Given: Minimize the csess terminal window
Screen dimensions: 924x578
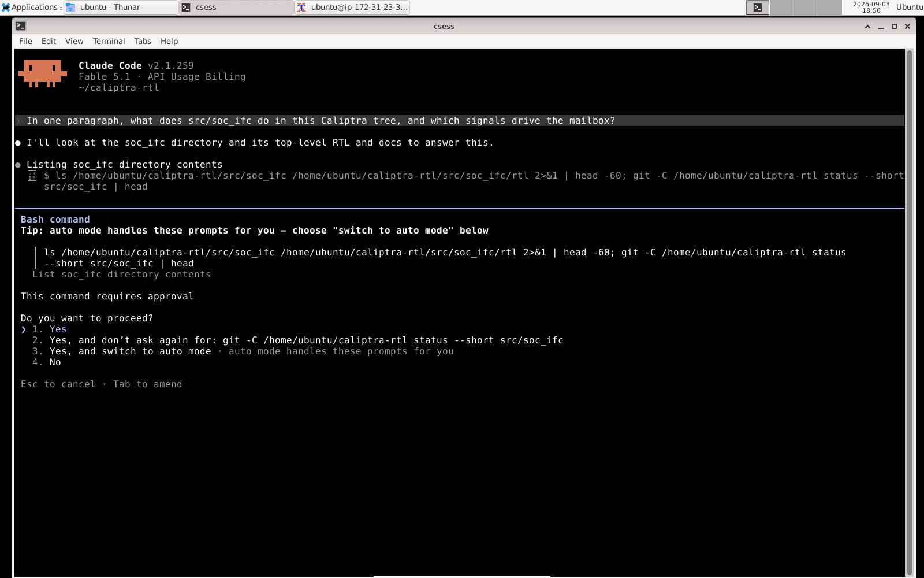Looking at the screenshot, I should pyautogui.click(x=881, y=27).
